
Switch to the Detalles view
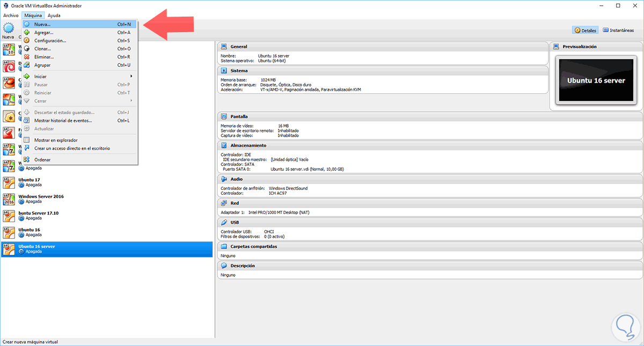click(585, 30)
